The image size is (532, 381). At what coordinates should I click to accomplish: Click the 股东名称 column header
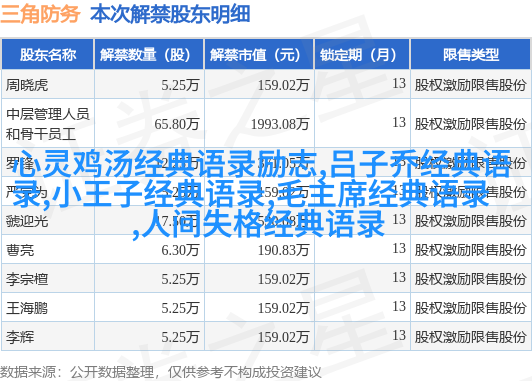click(48, 55)
